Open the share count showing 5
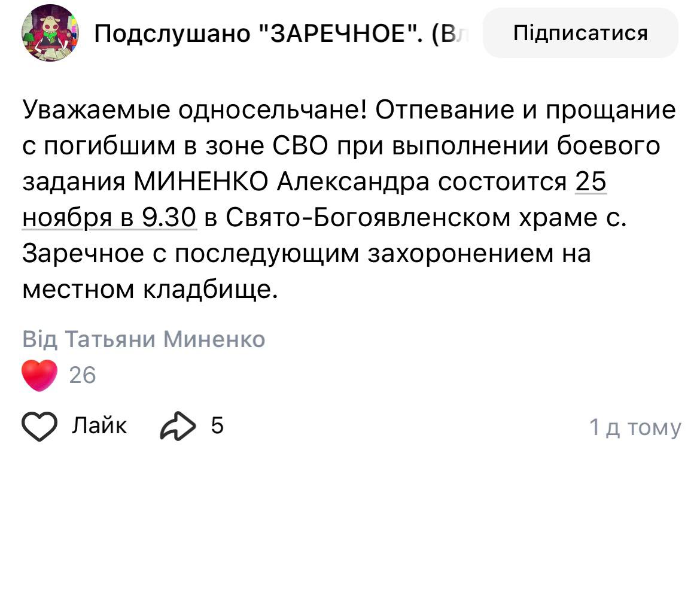The height and width of the screenshot is (590, 700). point(217,426)
